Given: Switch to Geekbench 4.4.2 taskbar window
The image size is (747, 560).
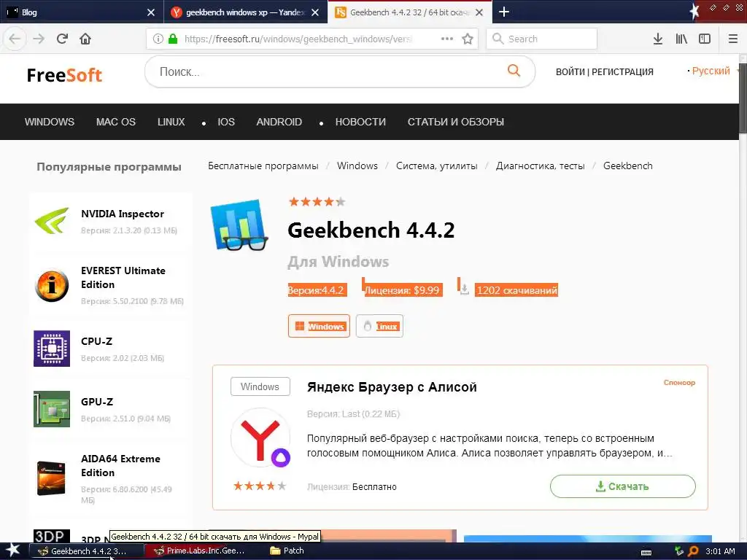Looking at the screenshot, I should point(86,551).
